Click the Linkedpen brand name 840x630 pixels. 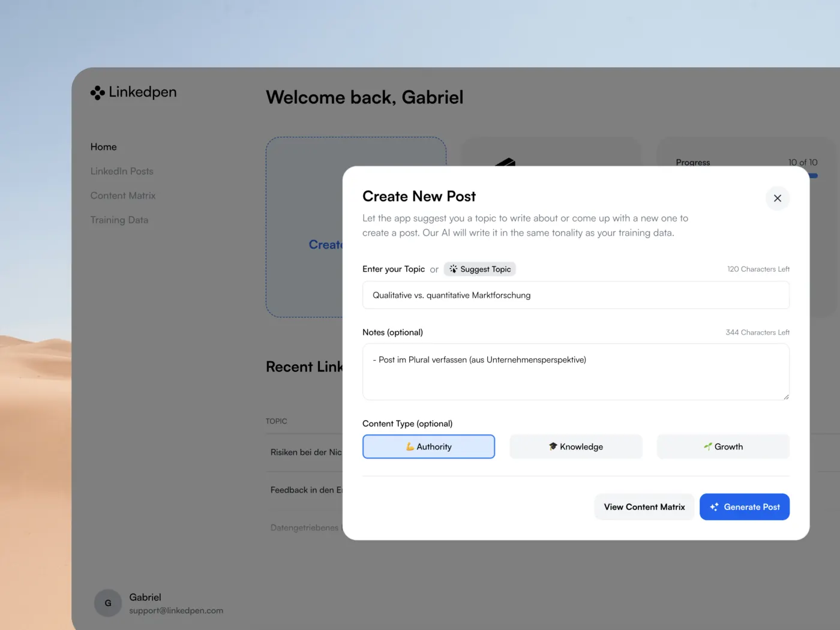click(143, 92)
